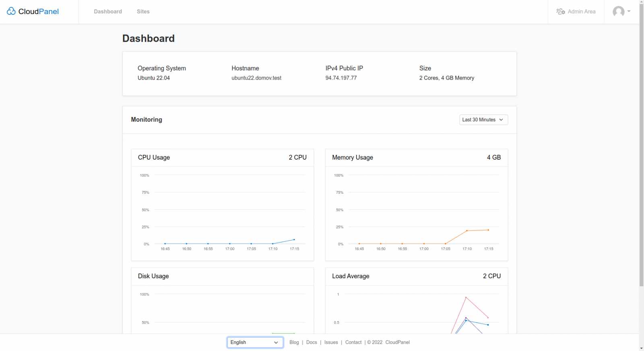Click the 16:45 data point on Memory chart
Viewport: 644px width, 351px height.
[359, 244]
